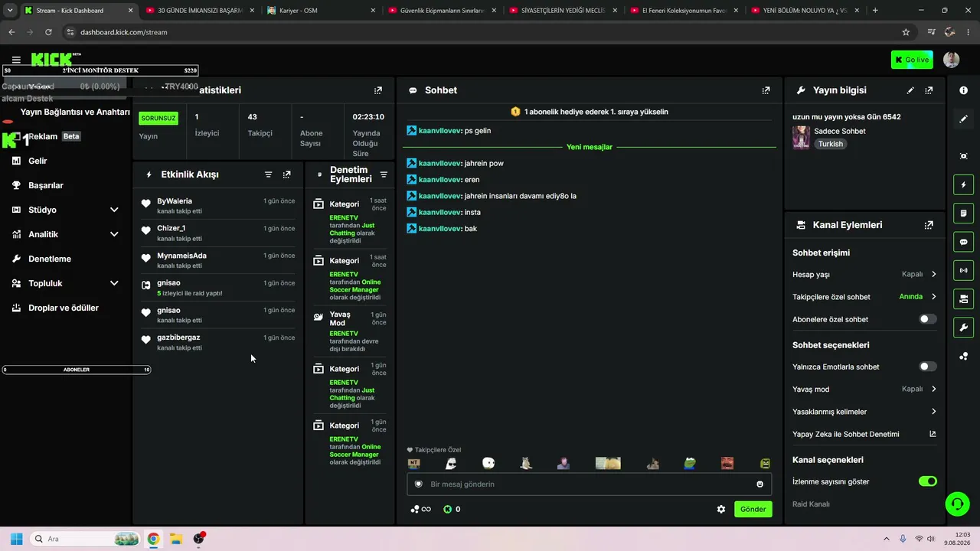Open the emoji picker in message box
Viewport: 980px width, 551px height.
pos(759,484)
